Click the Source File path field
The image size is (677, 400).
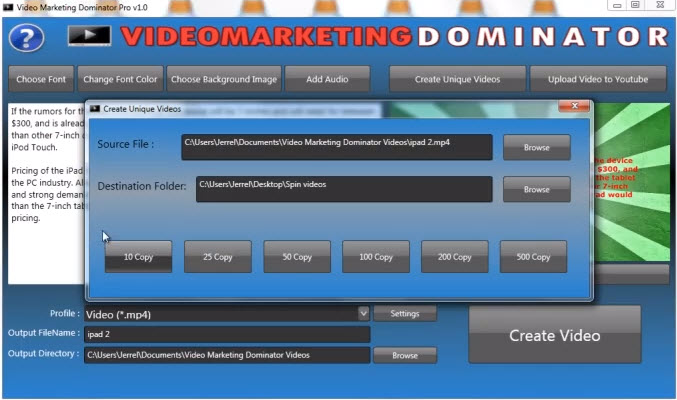(x=337, y=147)
